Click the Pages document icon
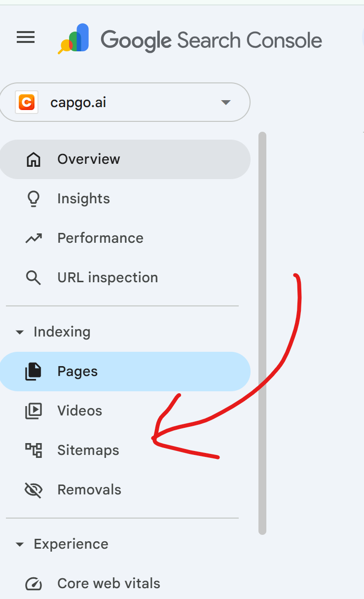The width and height of the screenshot is (364, 599). tap(33, 372)
